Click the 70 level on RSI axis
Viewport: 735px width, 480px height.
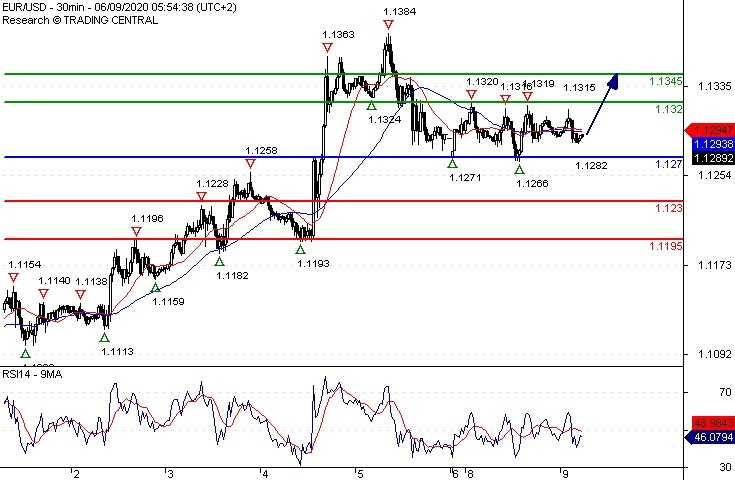[x=725, y=391]
